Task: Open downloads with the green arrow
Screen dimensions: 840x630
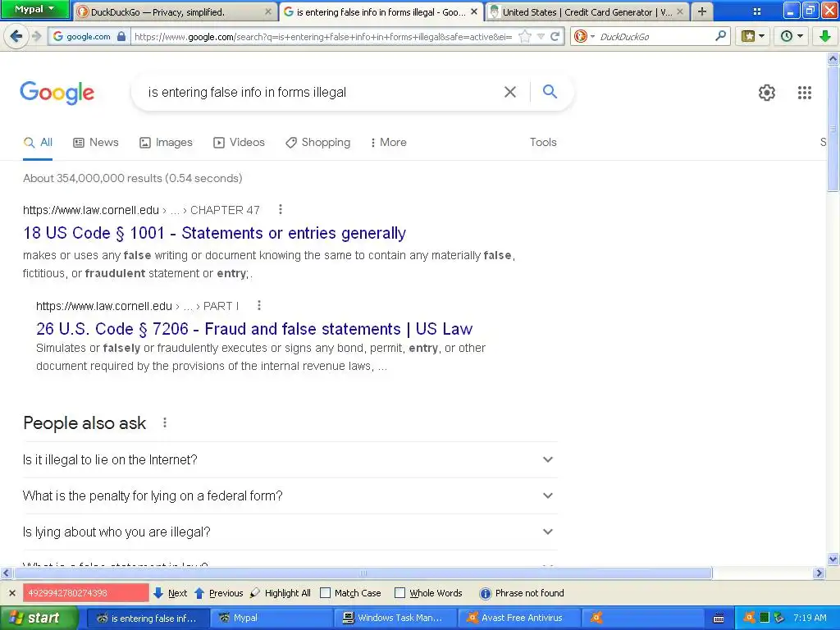Action: (824, 36)
